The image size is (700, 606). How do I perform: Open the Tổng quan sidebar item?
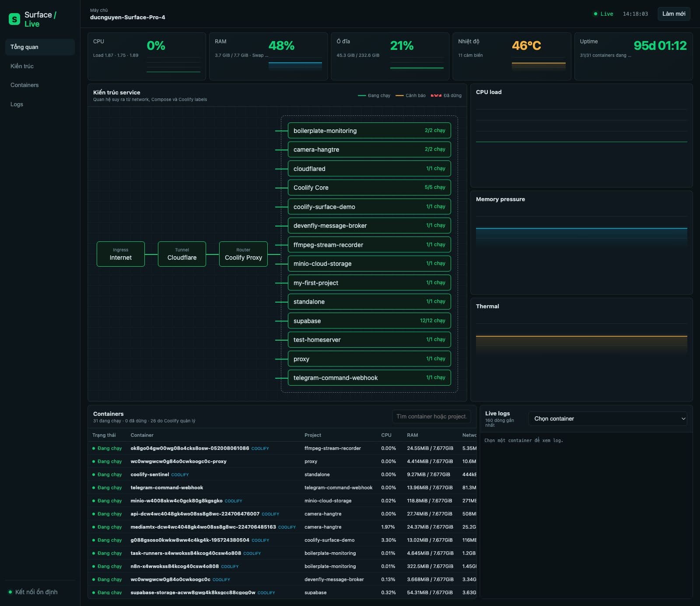point(40,47)
